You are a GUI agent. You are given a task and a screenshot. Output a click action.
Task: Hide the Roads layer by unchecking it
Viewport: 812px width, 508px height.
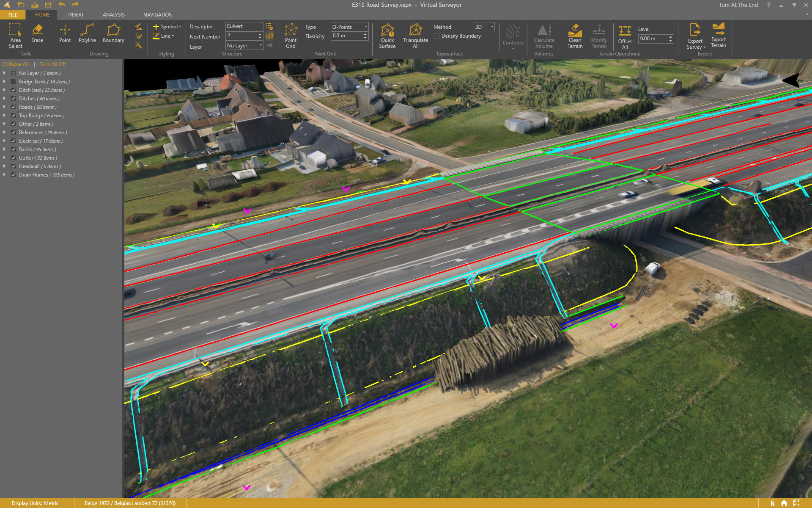tap(14, 107)
